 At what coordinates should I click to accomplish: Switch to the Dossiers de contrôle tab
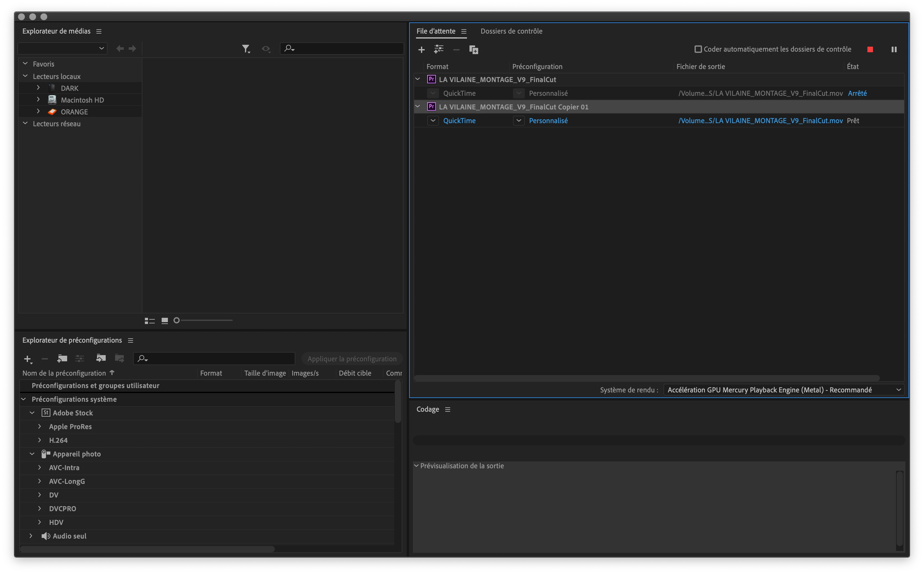[x=511, y=31]
